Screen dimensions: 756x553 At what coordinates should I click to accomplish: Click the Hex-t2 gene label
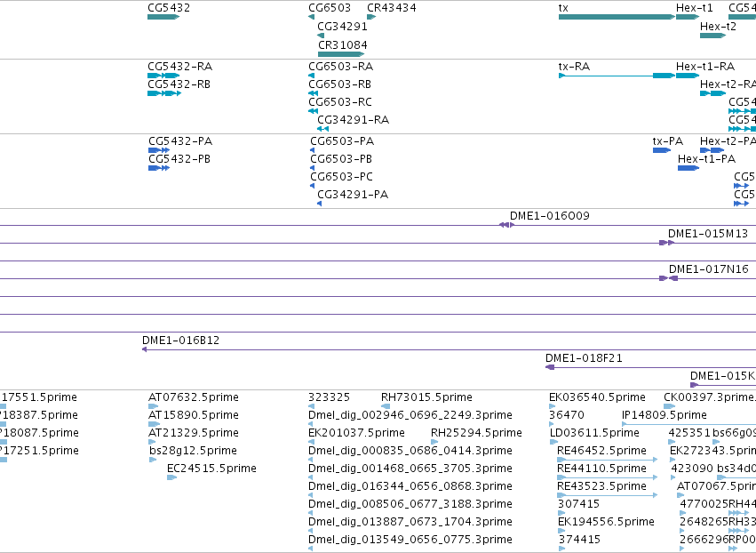click(718, 26)
